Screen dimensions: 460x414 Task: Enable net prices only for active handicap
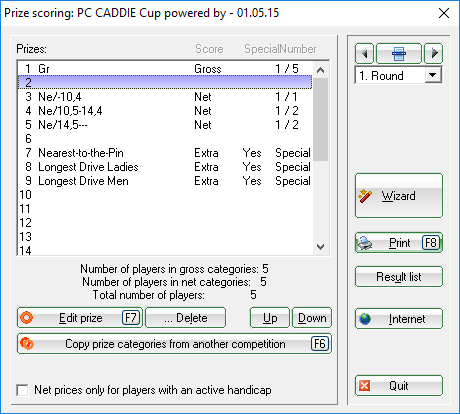[22, 390]
